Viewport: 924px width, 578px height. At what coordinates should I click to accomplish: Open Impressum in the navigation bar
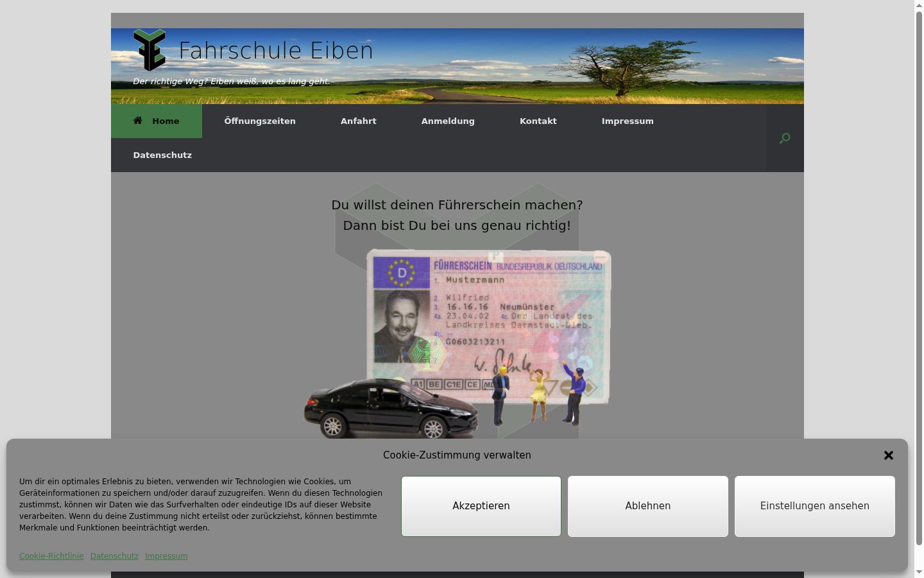628,121
